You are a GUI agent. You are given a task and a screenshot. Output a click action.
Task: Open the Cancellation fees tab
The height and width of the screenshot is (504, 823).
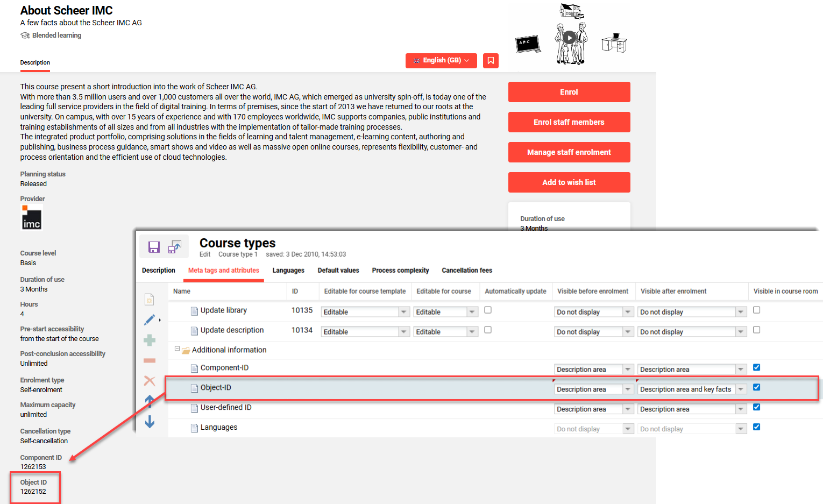pyautogui.click(x=466, y=270)
